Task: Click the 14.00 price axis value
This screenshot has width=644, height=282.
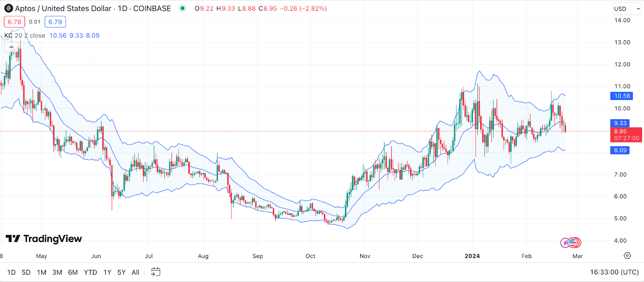Action: point(622,20)
